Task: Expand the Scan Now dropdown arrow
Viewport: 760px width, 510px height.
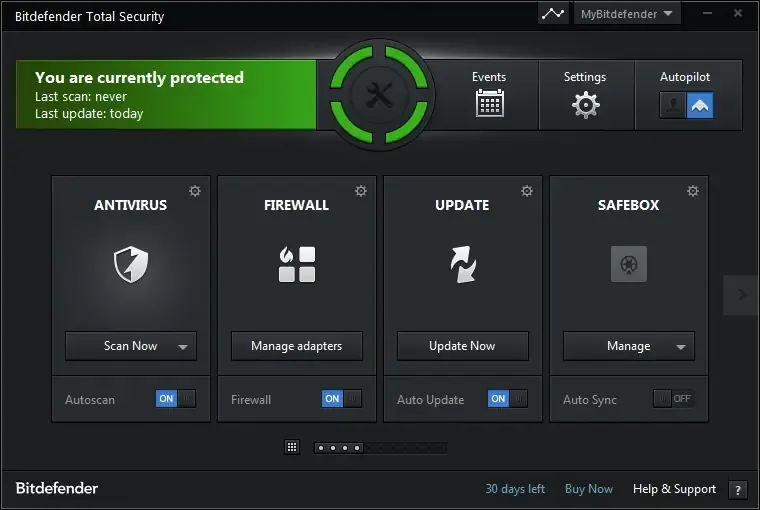Action: pyautogui.click(x=183, y=347)
